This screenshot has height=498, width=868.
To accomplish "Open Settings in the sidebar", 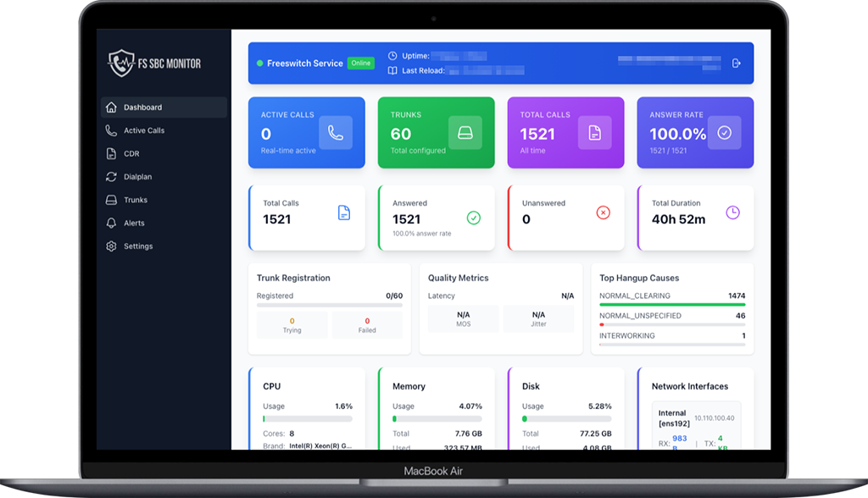I will click(138, 246).
